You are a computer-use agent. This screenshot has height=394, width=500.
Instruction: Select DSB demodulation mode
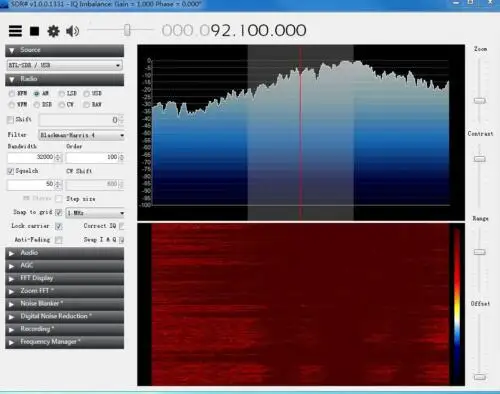(x=37, y=105)
